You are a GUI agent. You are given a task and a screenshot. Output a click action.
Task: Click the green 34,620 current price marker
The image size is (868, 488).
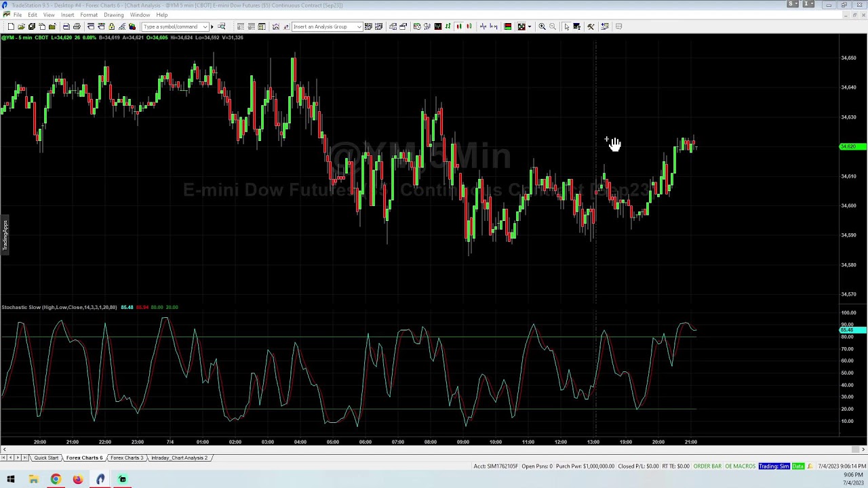853,146
